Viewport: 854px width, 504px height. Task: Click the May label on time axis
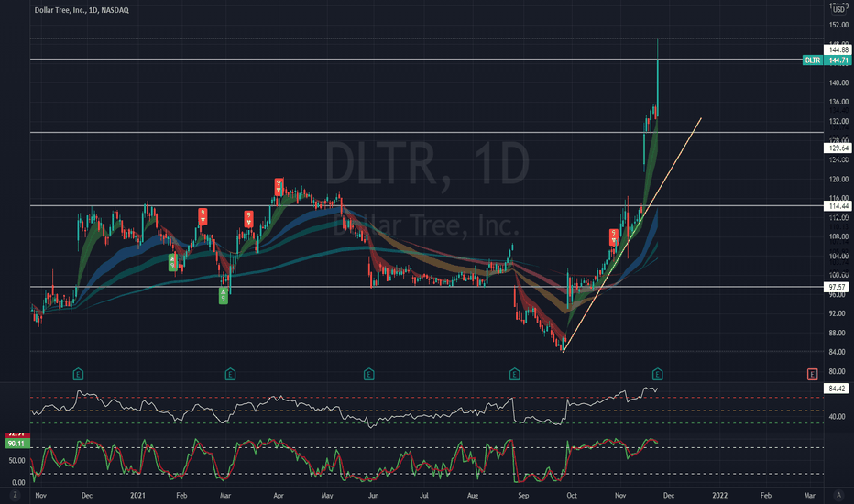click(327, 495)
